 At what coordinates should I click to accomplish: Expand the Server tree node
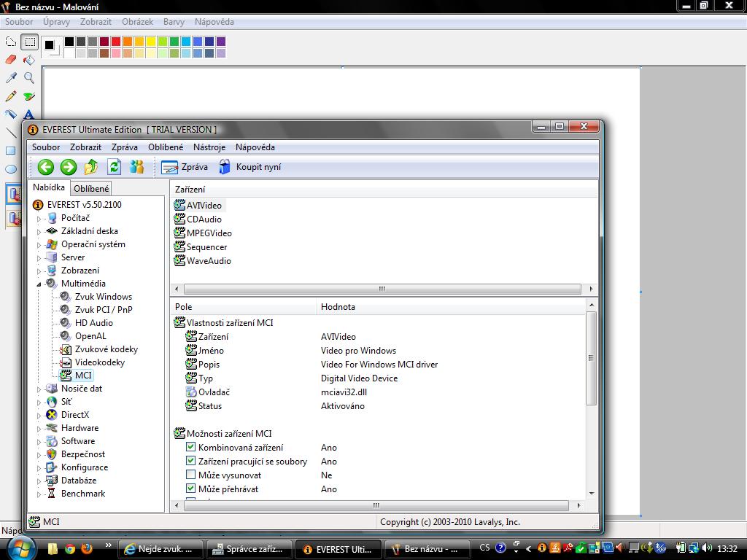(39, 258)
